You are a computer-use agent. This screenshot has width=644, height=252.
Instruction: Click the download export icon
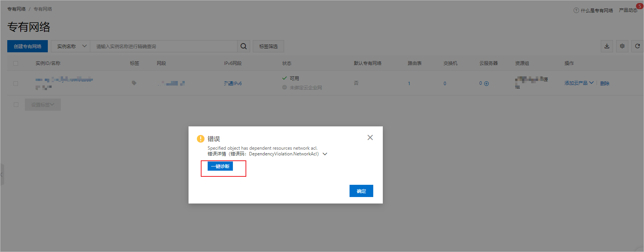(607, 46)
